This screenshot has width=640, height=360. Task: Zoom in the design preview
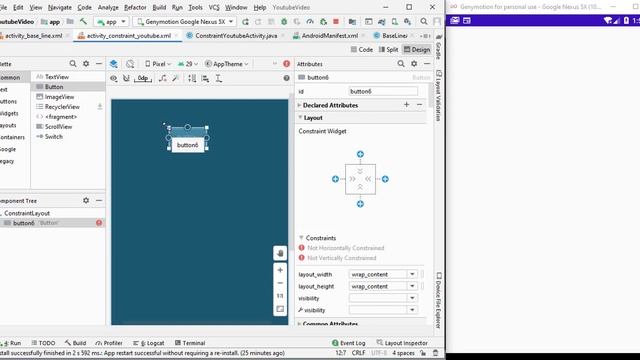point(280,270)
